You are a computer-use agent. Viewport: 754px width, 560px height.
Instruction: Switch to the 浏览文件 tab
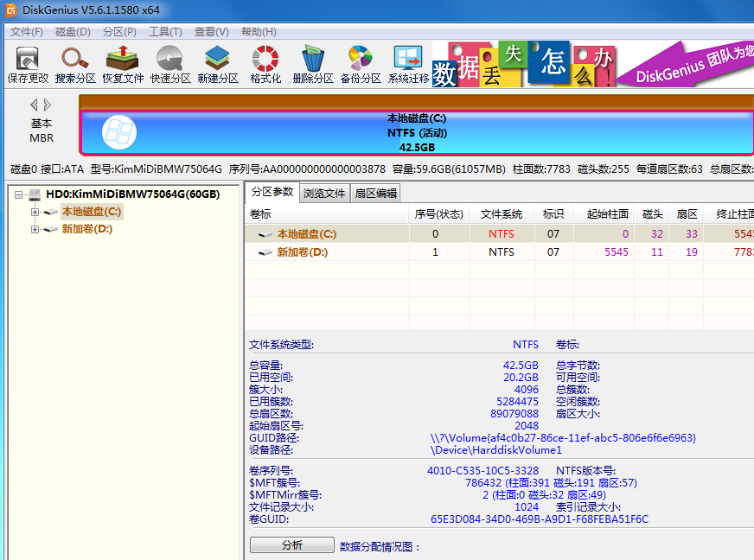(x=324, y=194)
